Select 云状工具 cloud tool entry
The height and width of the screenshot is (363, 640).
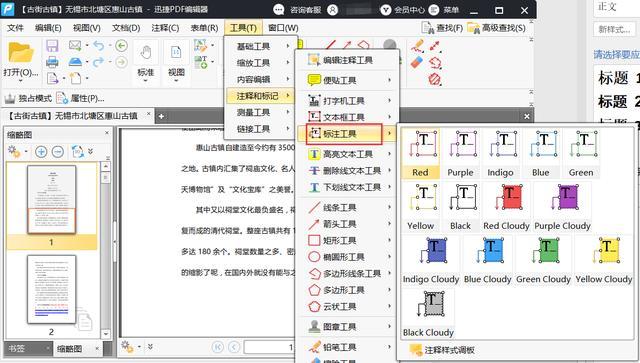[x=347, y=306]
